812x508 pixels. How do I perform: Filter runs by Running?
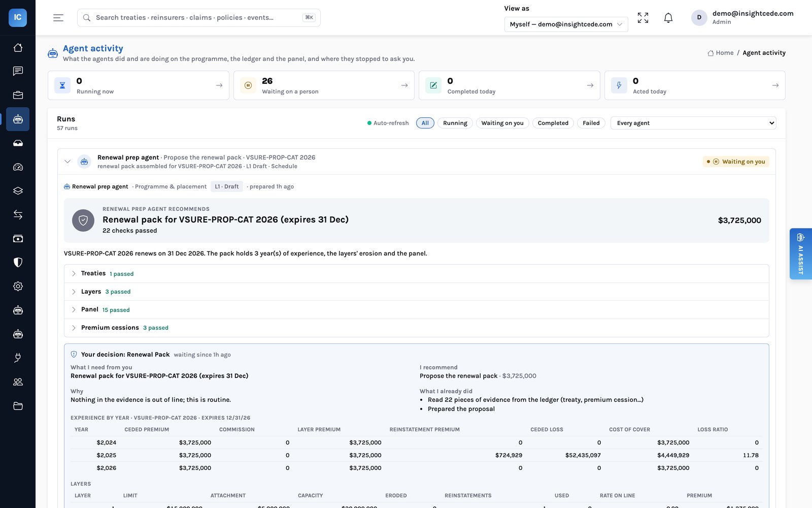[x=455, y=123]
